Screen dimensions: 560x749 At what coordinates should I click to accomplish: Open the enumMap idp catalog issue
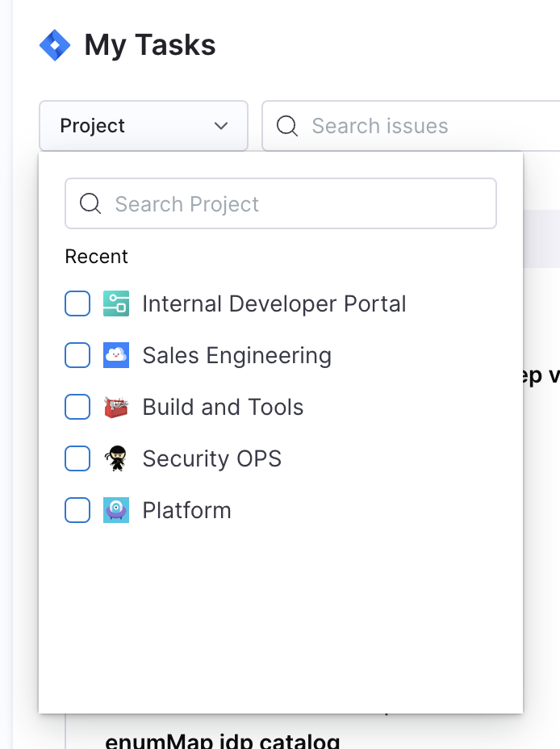(x=222, y=739)
